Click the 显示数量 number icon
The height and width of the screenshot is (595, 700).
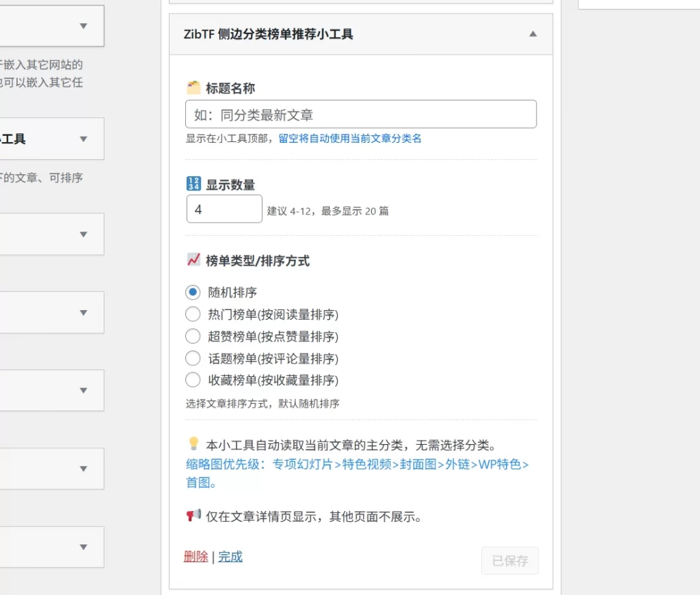tap(193, 182)
